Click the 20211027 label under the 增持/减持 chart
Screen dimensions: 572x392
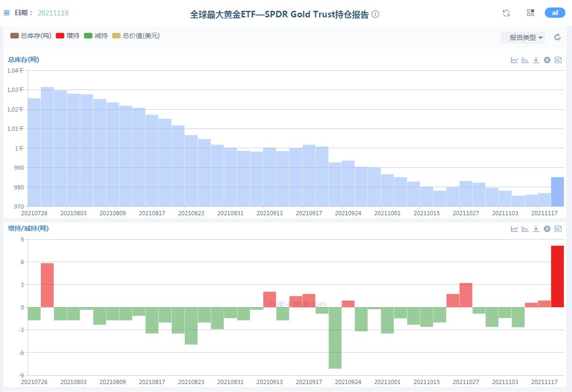(465, 382)
